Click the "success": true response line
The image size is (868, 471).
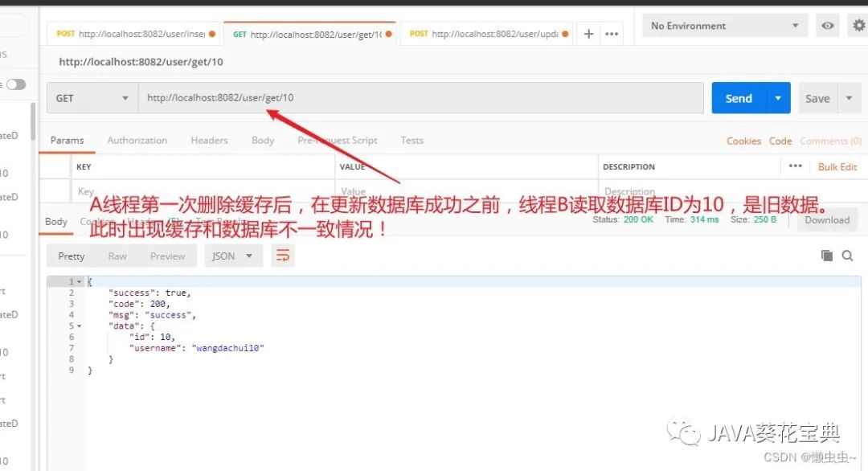pyautogui.click(x=149, y=293)
